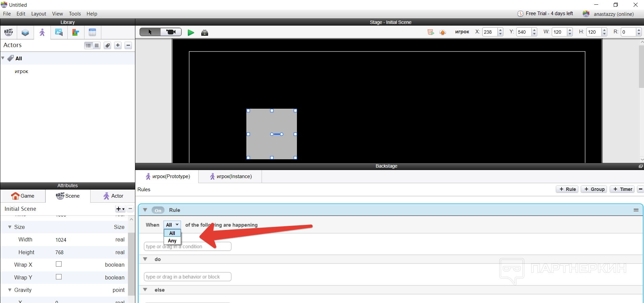Select the camera stage tool
Viewport: 644px width, 303px height.
[x=171, y=32]
